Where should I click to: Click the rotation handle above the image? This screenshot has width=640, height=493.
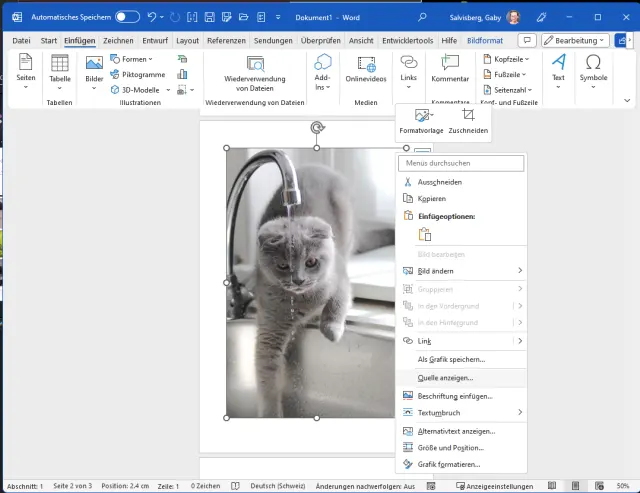[317, 127]
